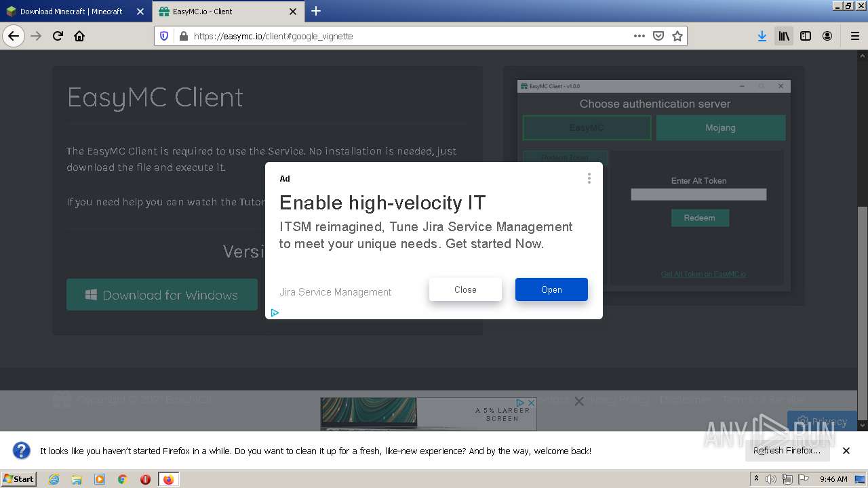Open Privacy settings button
Screen dimensions: 868x488
click(822, 421)
